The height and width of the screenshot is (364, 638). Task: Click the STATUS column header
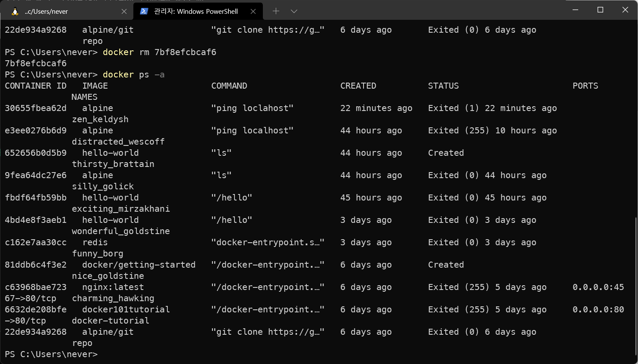(x=444, y=86)
